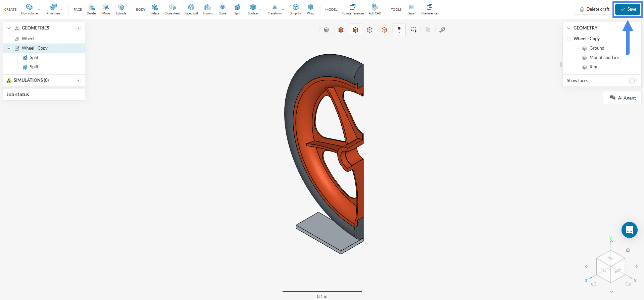Click the Imprint tool icon
The width and height of the screenshot is (644, 300).
point(208,7)
